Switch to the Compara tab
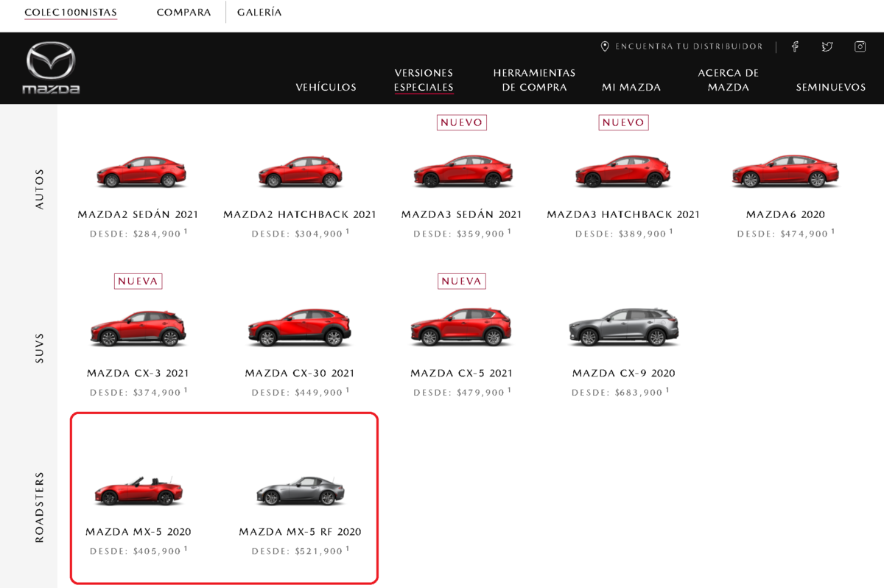The width and height of the screenshot is (884, 588). pos(184,13)
